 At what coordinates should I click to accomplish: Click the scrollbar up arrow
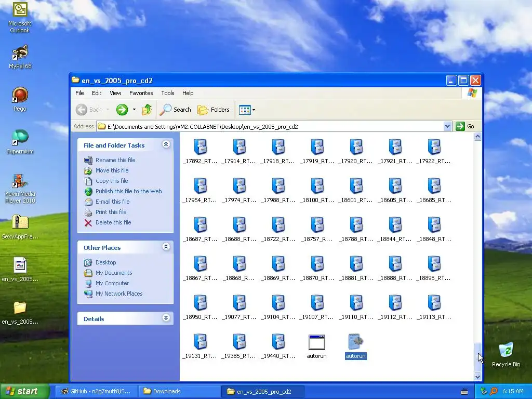pos(478,137)
